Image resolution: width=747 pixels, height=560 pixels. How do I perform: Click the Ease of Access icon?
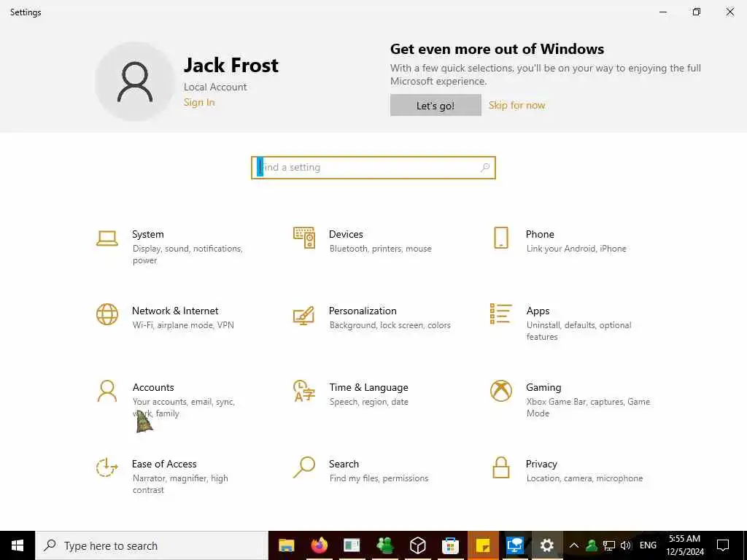pos(107,467)
